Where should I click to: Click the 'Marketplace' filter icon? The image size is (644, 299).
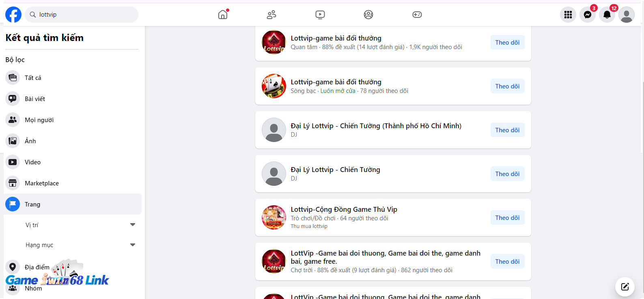pos(13,183)
